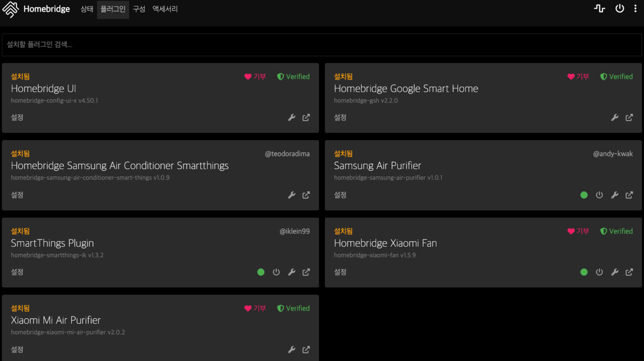
Task: Open external link icon for SmartThings Plugin
Action: click(306, 272)
